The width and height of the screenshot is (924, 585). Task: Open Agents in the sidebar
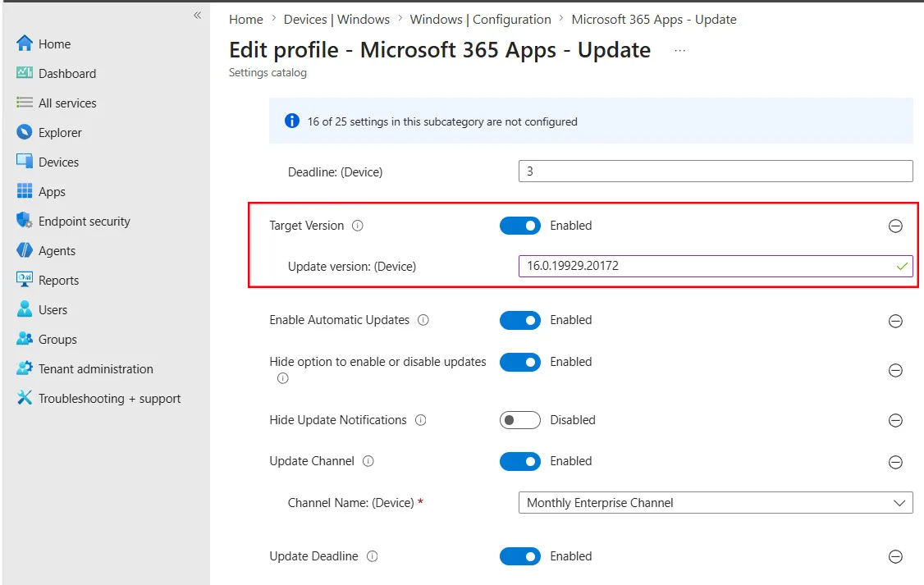click(x=57, y=251)
